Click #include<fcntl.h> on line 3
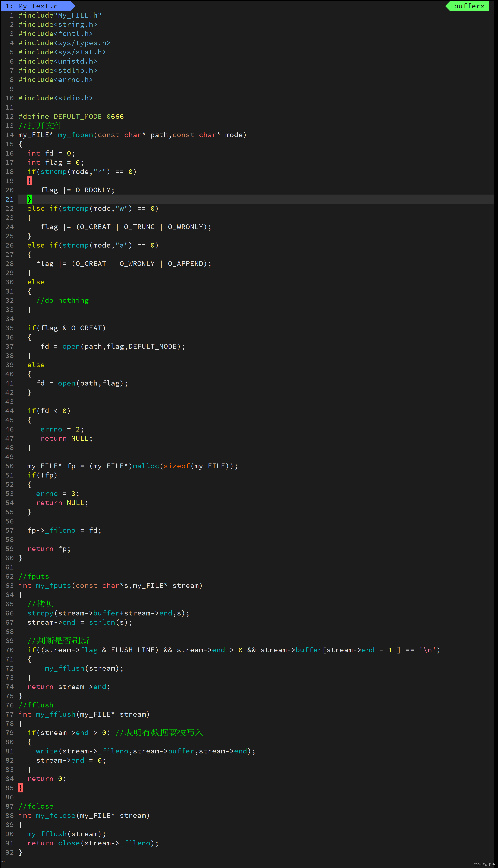 pos(55,34)
